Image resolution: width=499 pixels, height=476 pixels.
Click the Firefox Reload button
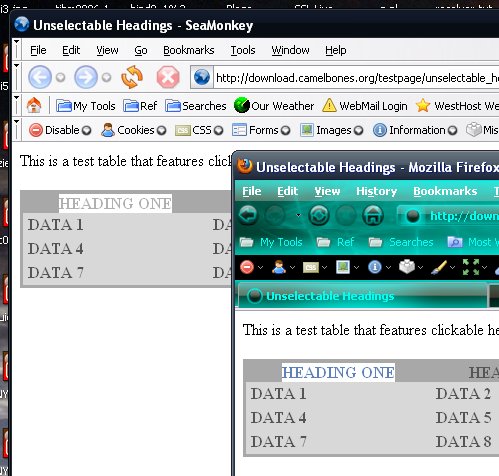click(x=319, y=216)
